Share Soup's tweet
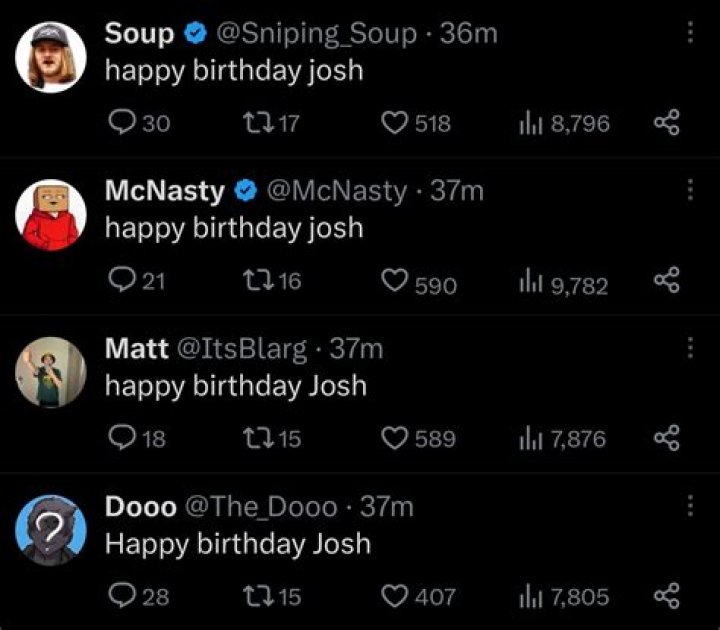The height and width of the screenshot is (630, 720). [666, 124]
